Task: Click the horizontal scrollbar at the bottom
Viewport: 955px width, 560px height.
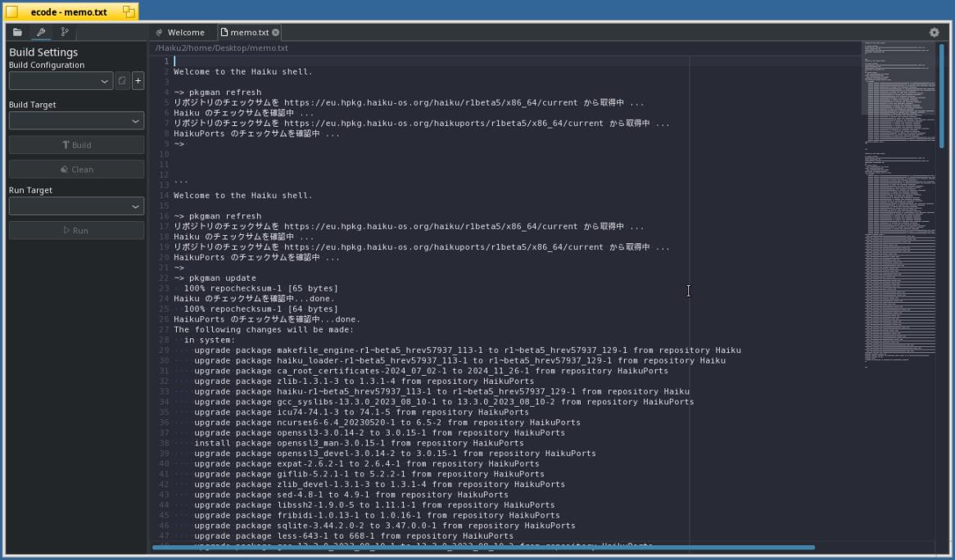Action: coord(483,547)
